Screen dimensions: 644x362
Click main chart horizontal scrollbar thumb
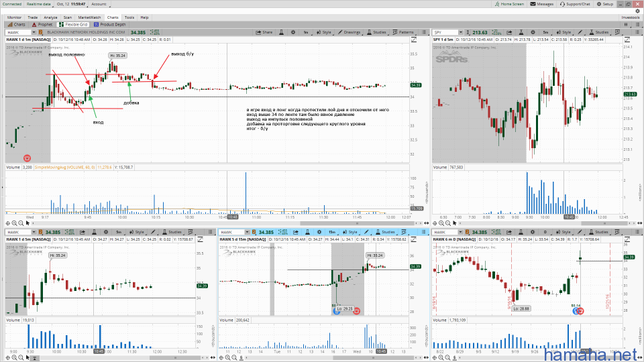tap(359, 224)
